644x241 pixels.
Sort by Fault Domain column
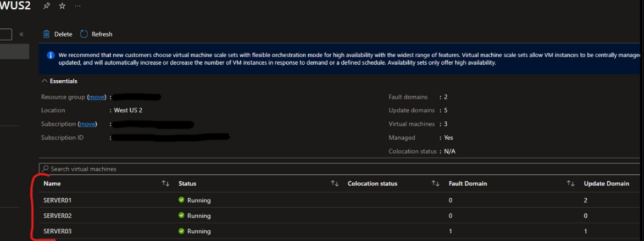point(570,183)
